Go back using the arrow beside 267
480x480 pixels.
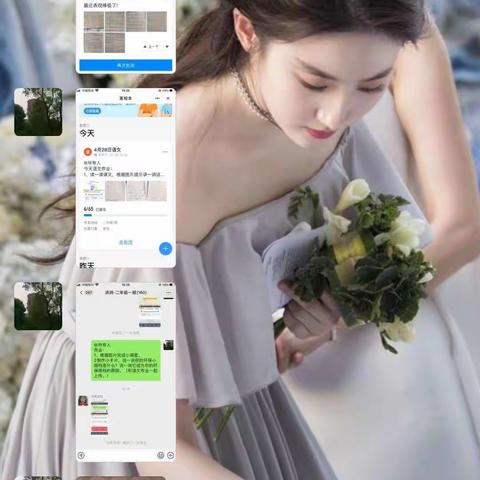pyautogui.click(x=81, y=292)
